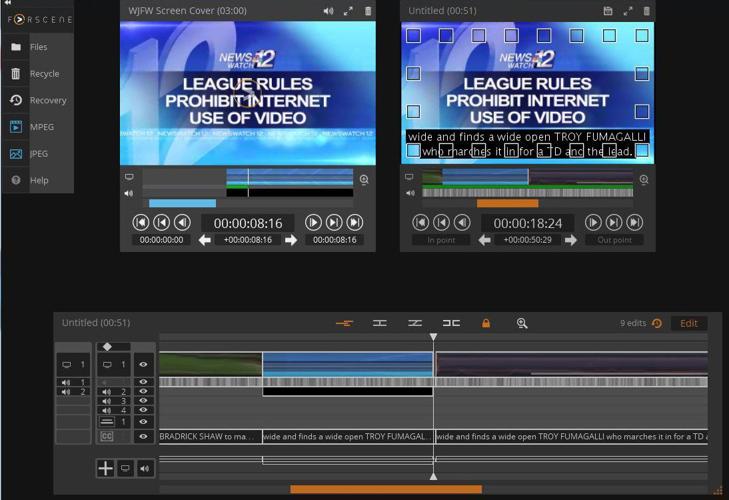Add a new track with plus button

(106, 468)
